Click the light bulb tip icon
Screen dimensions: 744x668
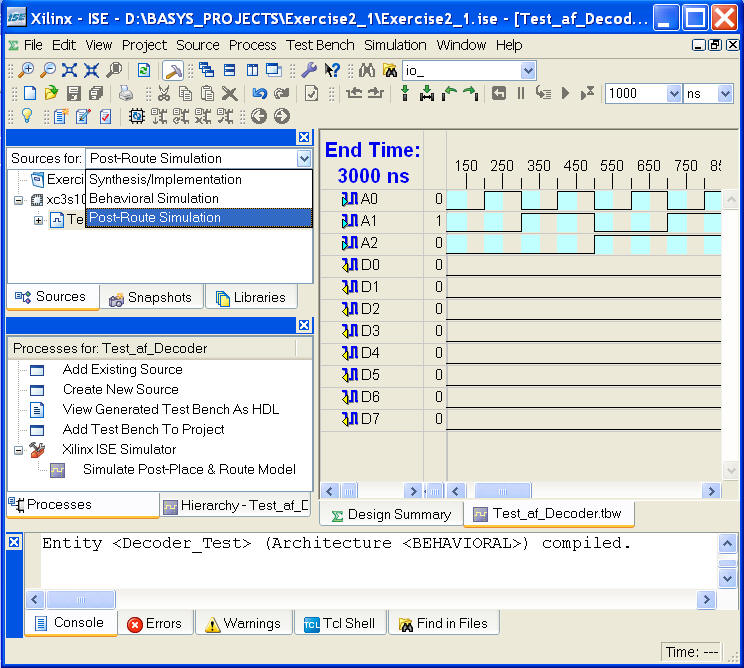pos(27,115)
